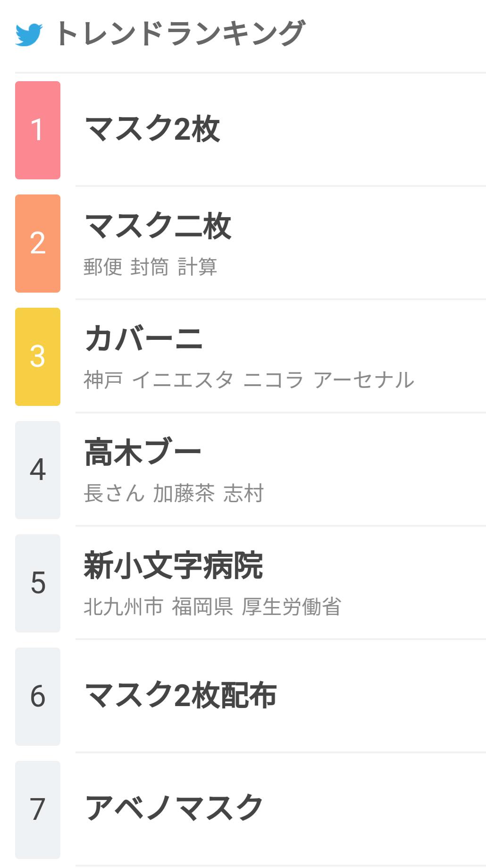Open the 新小文字病院 trend
Viewport: 486px width, 868px height.
pyautogui.click(x=173, y=565)
